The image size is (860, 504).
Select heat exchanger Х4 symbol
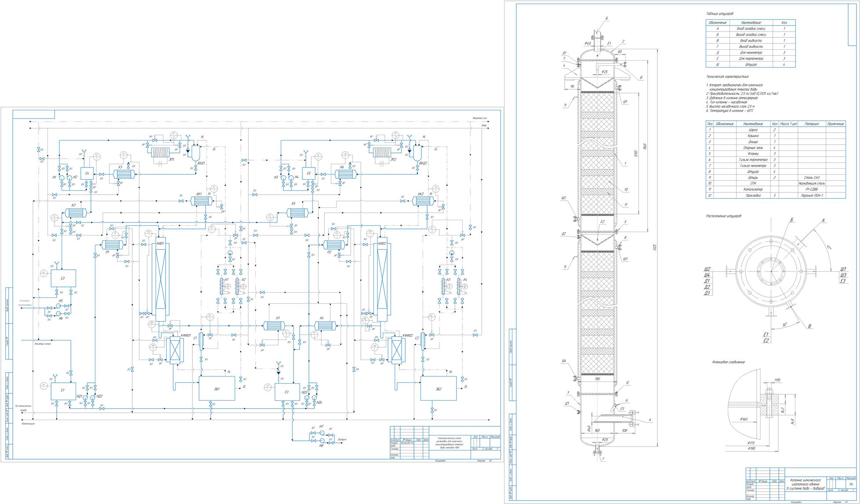324,326
